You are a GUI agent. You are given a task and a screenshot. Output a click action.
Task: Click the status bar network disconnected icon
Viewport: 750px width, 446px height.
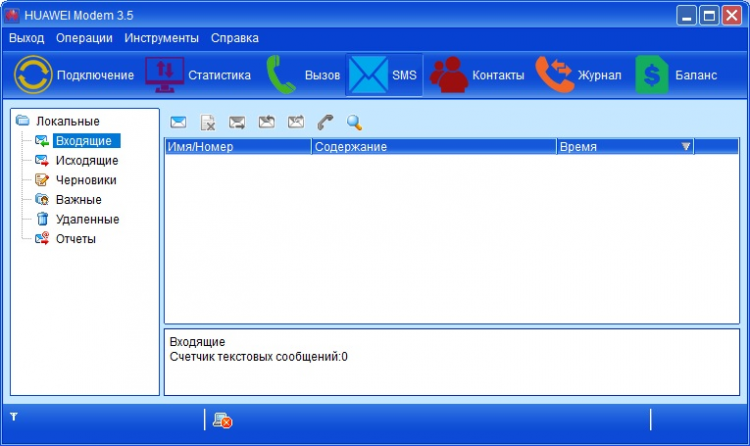[x=222, y=421]
